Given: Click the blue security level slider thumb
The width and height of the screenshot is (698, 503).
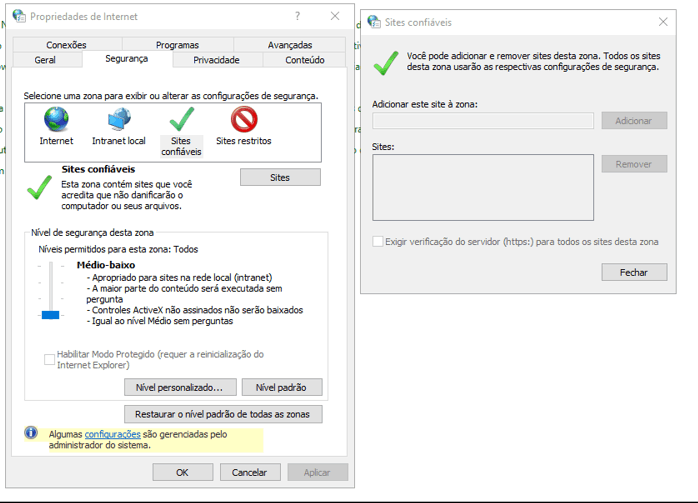Looking at the screenshot, I should (x=50, y=315).
